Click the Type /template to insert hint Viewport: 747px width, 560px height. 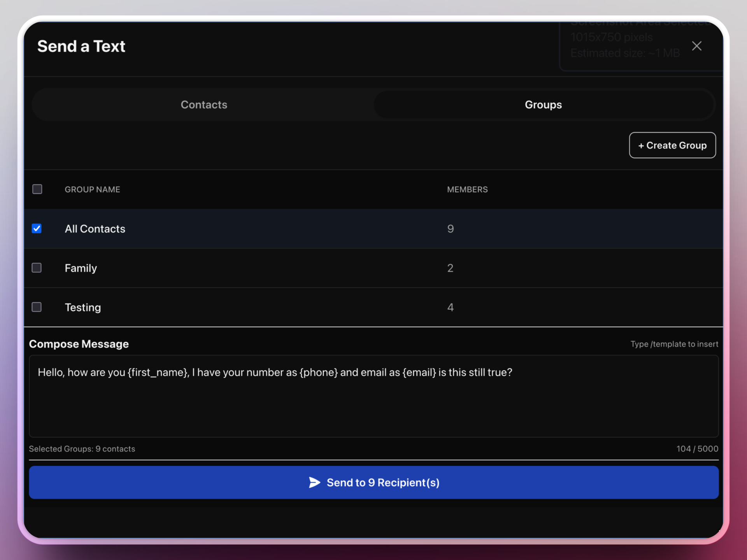coord(674,344)
